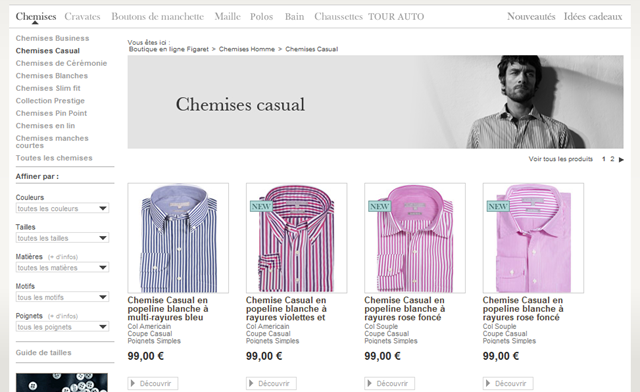This screenshot has height=392, width=640.
Task: Open the Couleurs dropdown
Action: point(62,208)
